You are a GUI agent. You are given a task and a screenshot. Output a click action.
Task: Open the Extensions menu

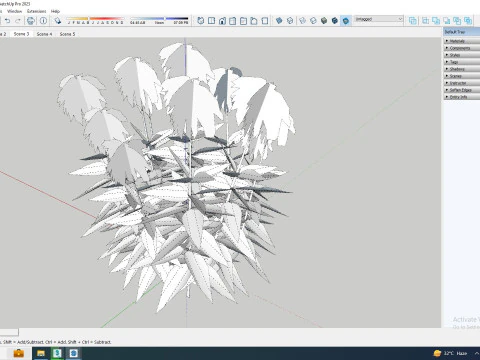(x=37, y=11)
